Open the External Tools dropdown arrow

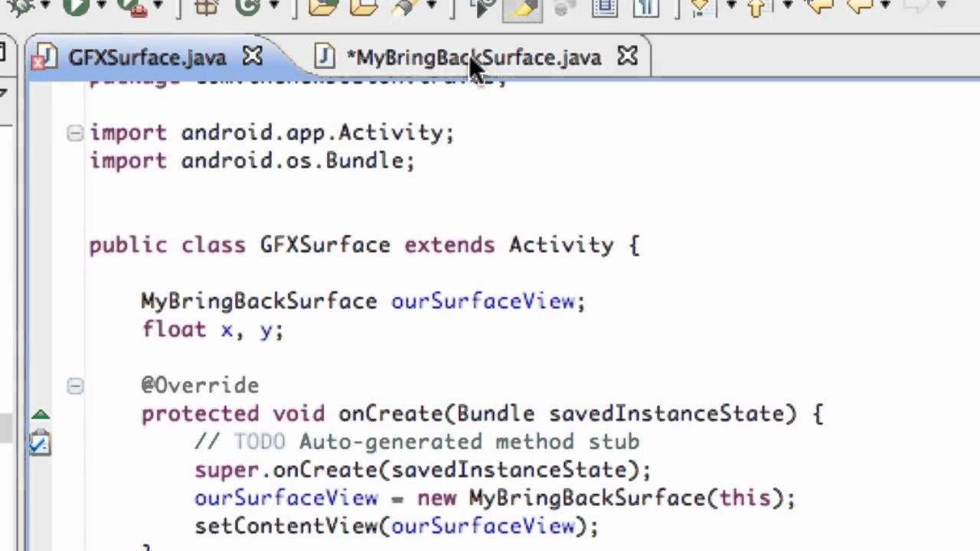click(x=158, y=5)
